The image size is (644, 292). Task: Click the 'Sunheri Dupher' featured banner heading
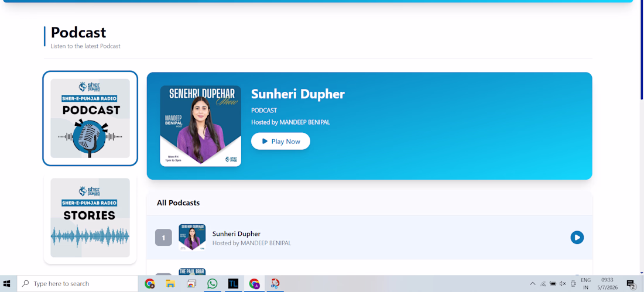pyautogui.click(x=298, y=94)
